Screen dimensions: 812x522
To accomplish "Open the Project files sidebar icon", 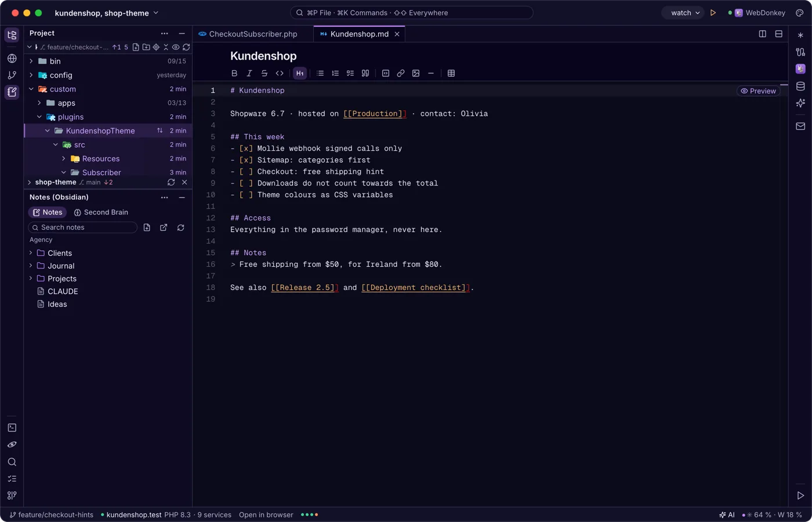I will [x=12, y=35].
